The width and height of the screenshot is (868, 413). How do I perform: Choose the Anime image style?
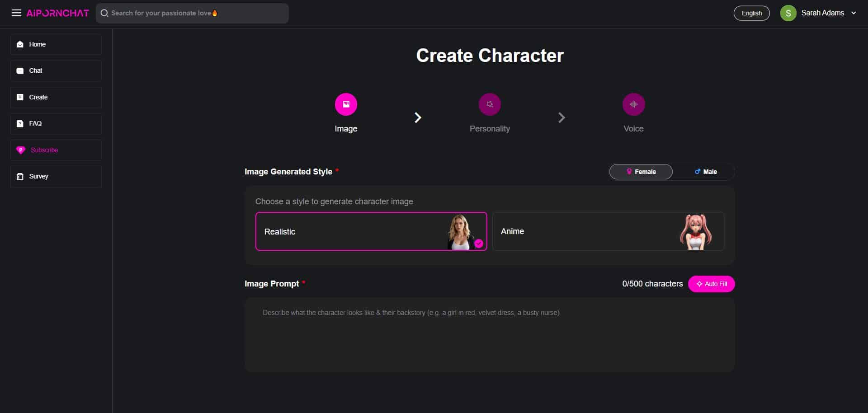point(608,231)
